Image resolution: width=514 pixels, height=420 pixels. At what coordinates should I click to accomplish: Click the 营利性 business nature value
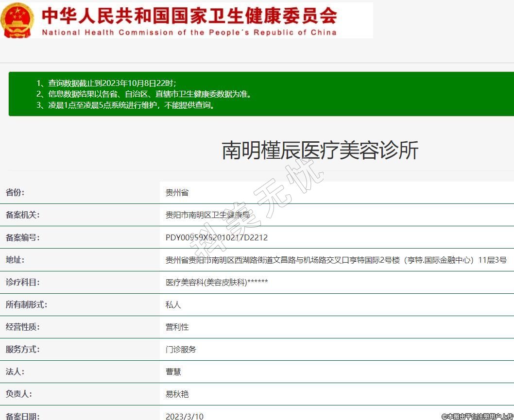[177, 327]
